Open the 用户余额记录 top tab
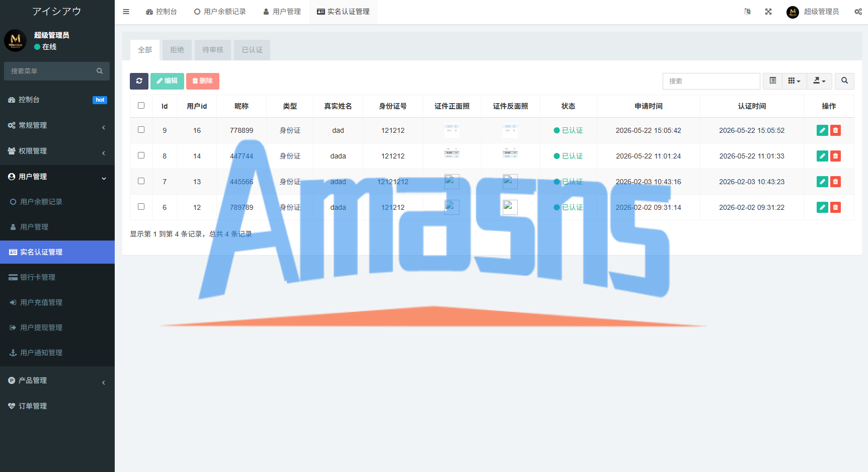Screen dimensions: 868x472 (220, 12)
